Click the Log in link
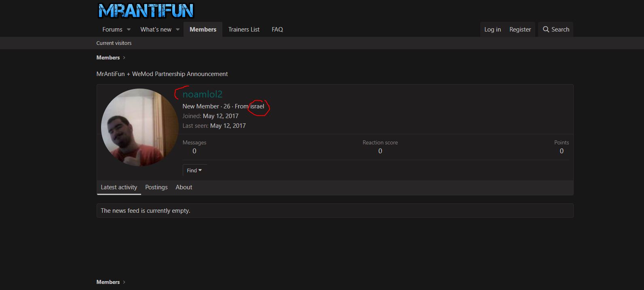The height and width of the screenshot is (290, 644). [492, 30]
